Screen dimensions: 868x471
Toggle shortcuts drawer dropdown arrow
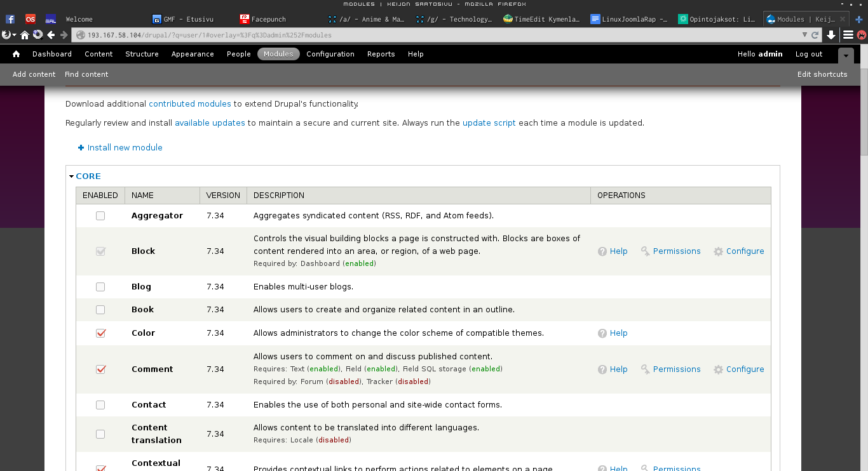pyautogui.click(x=846, y=56)
